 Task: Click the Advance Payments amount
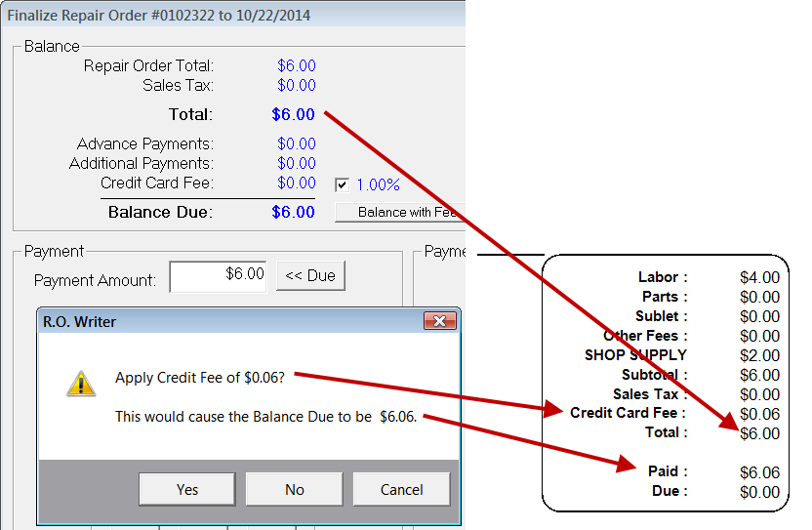pos(296,144)
